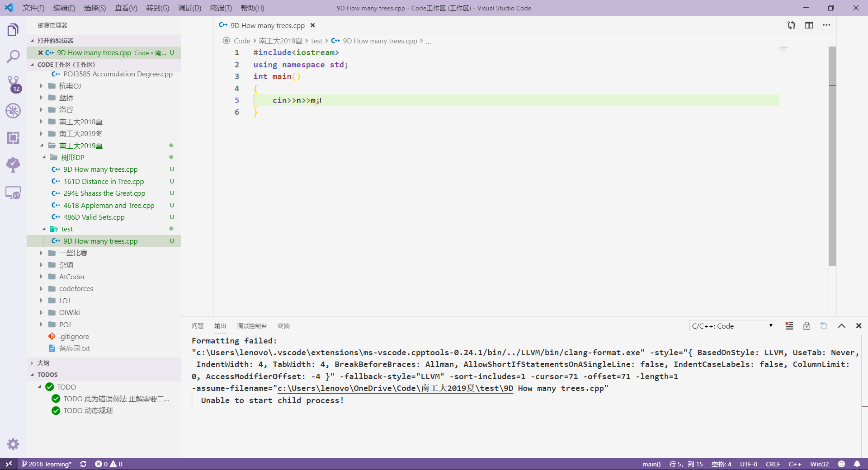Screen dimensions: 868x470
Task: Open the Source Control view with 12 changes
Action: 12,84
